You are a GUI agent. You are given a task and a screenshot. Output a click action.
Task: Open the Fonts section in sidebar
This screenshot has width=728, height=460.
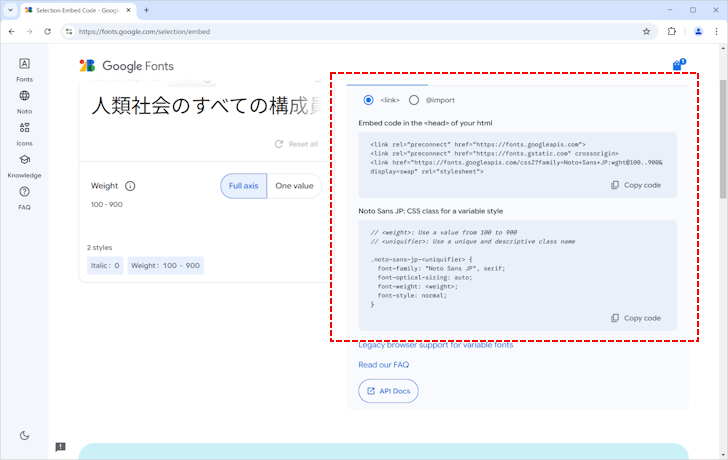24,70
